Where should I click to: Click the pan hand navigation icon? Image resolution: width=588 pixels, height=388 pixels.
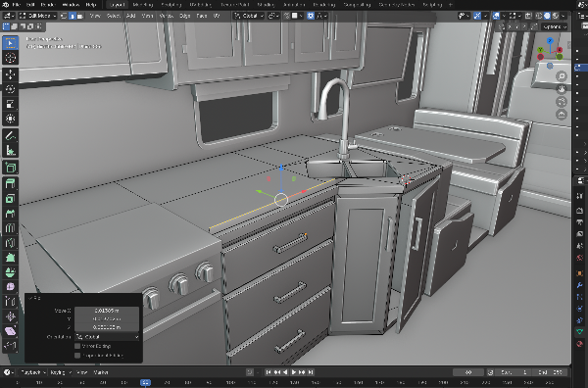(561, 89)
